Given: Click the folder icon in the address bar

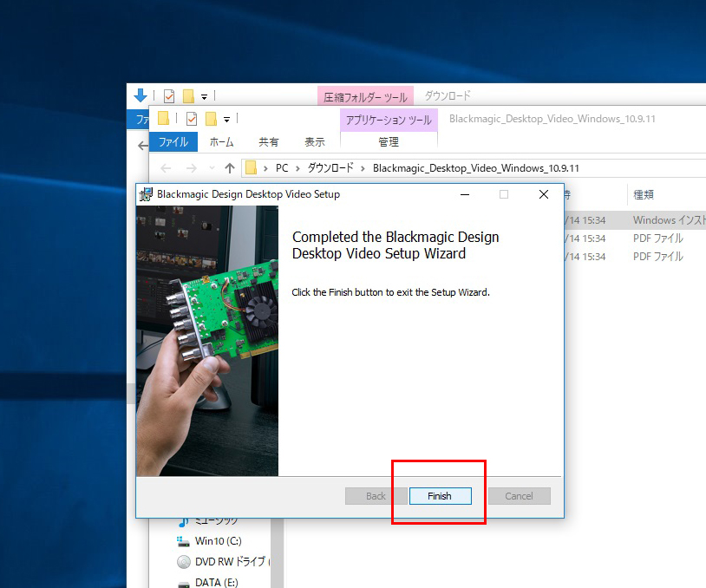Looking at the screenshot, I should (251, 168).
